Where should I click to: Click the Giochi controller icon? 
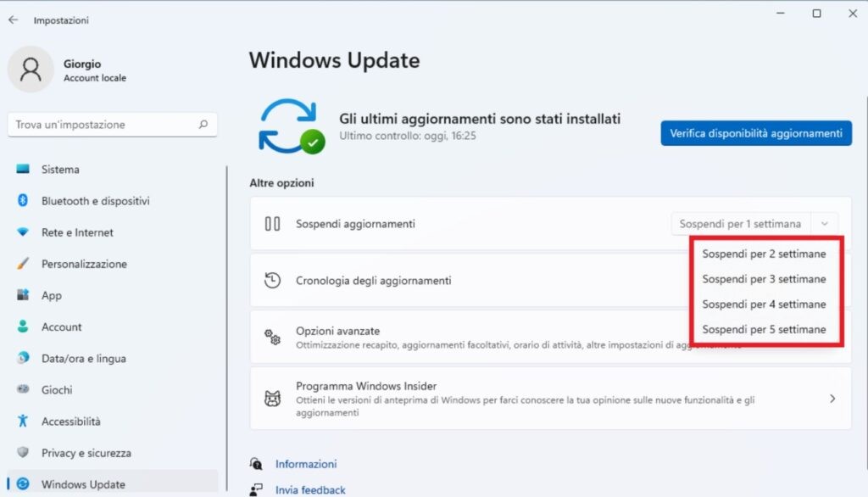click(x=23, y=390)
